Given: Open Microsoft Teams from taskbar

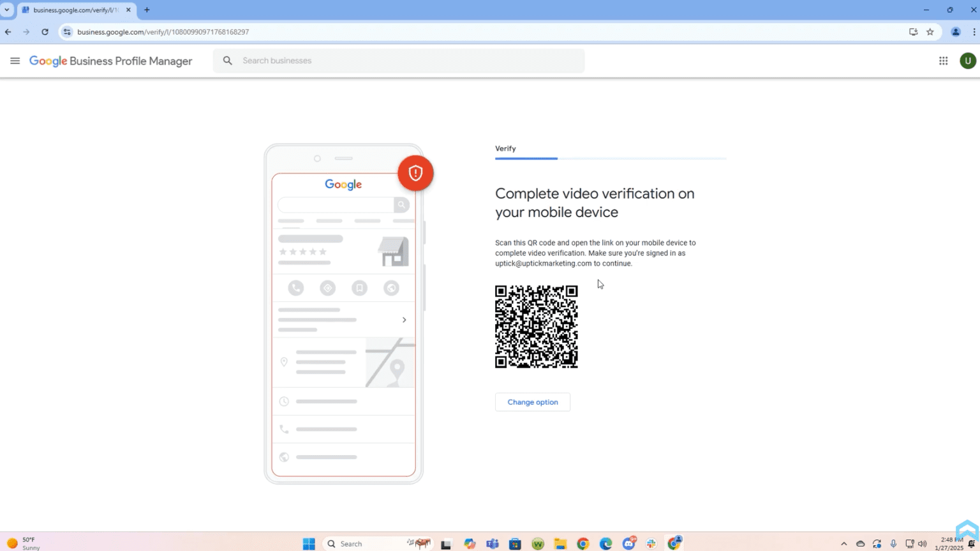Looking at the screenshot, I should click(493, 544).
